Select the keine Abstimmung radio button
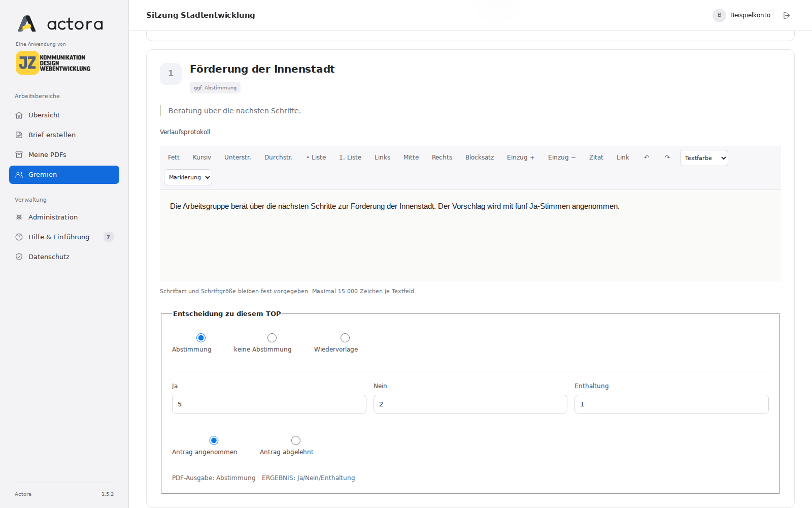Viewport: 812px width, 508px height. [x=272, y=338]
